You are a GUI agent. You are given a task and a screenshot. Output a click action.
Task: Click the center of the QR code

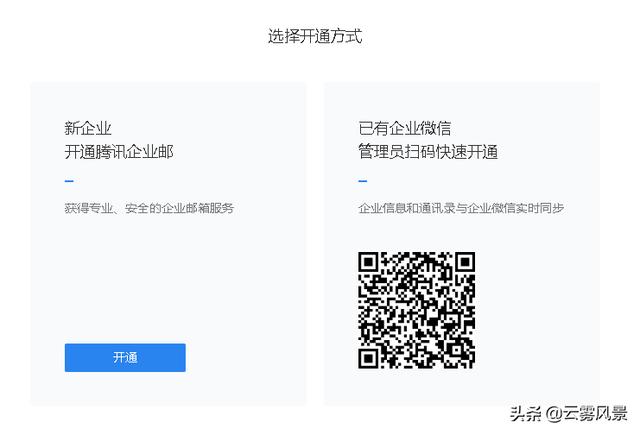click(416, 310)
